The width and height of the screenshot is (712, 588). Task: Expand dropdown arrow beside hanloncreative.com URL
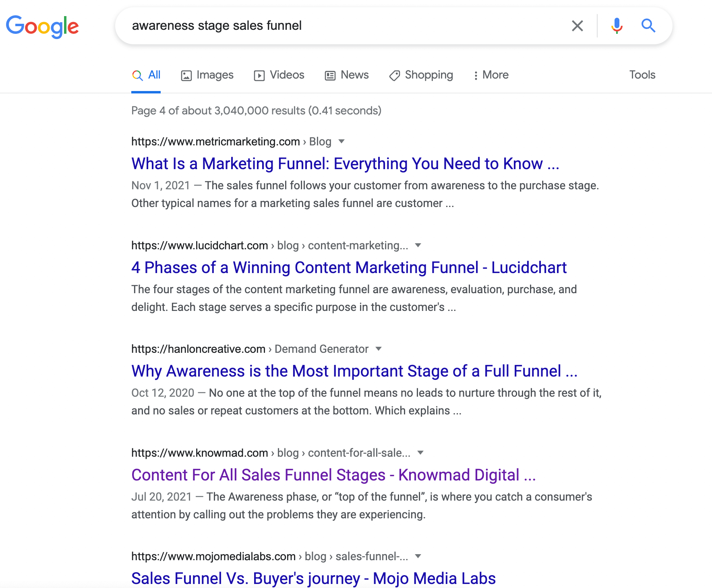pos(379,349)
